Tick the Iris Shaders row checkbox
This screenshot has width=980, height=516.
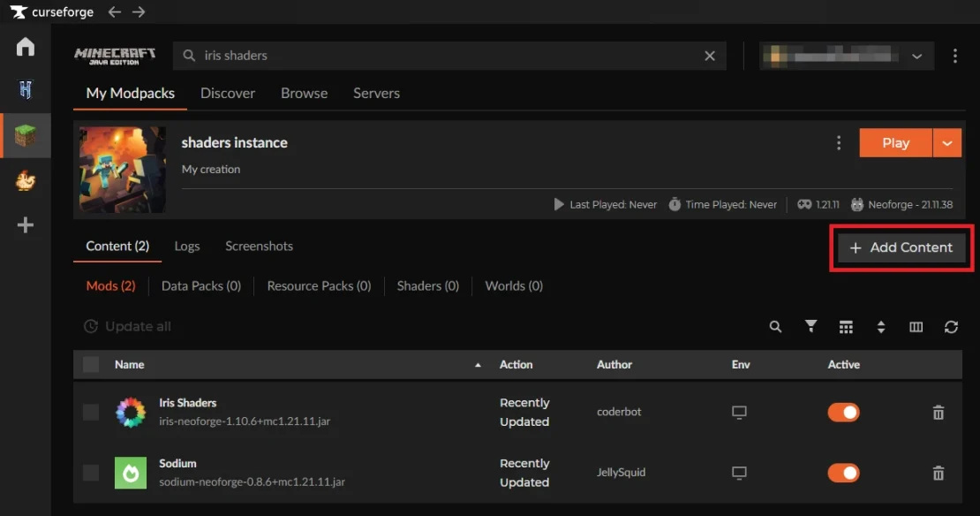tap(91, 412)
